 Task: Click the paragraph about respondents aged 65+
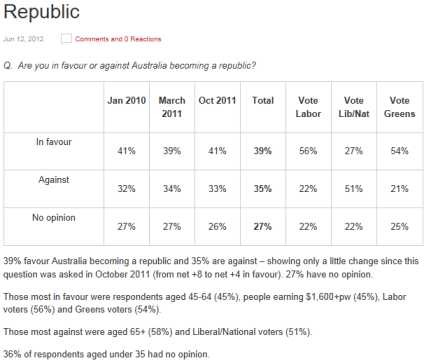(x=158, y=332)
